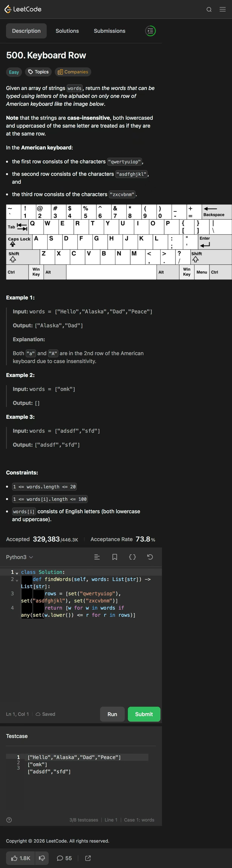The image size is (232, 868).
Task: Expand the Topics tag
Action: (38, 72)
